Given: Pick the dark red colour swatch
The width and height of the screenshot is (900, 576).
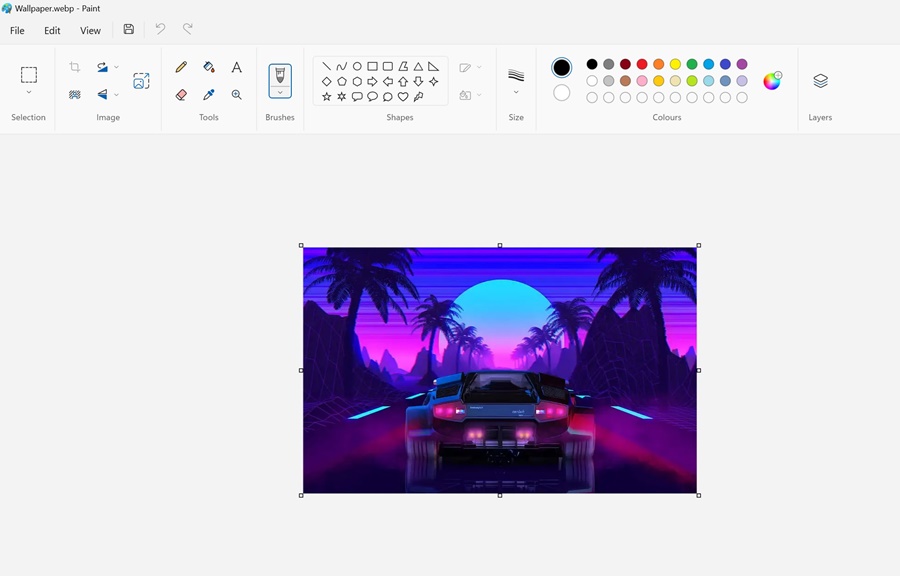Looking at the screenshot, I should [x=625, y=64].
